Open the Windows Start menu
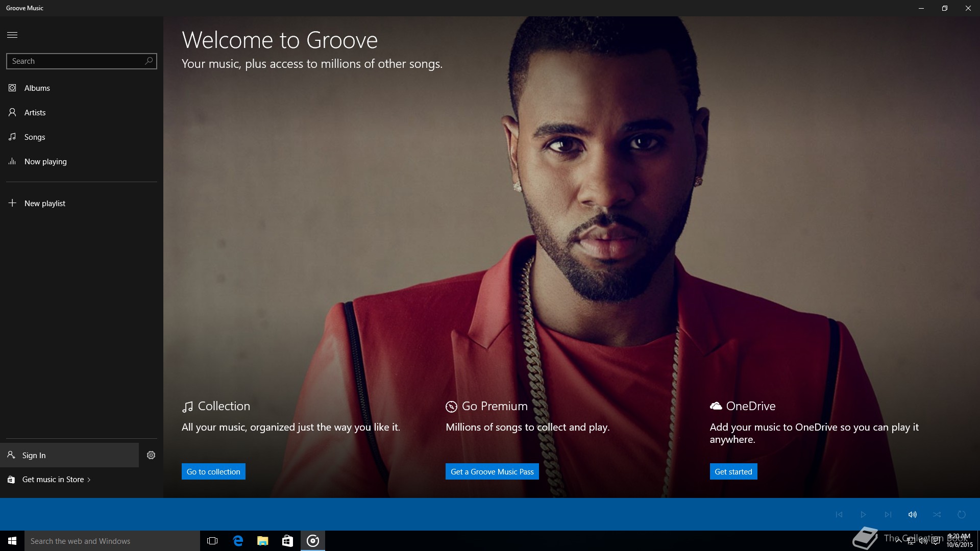The height and width of the screenshot is (551, 980). click(x=12, y=541)
